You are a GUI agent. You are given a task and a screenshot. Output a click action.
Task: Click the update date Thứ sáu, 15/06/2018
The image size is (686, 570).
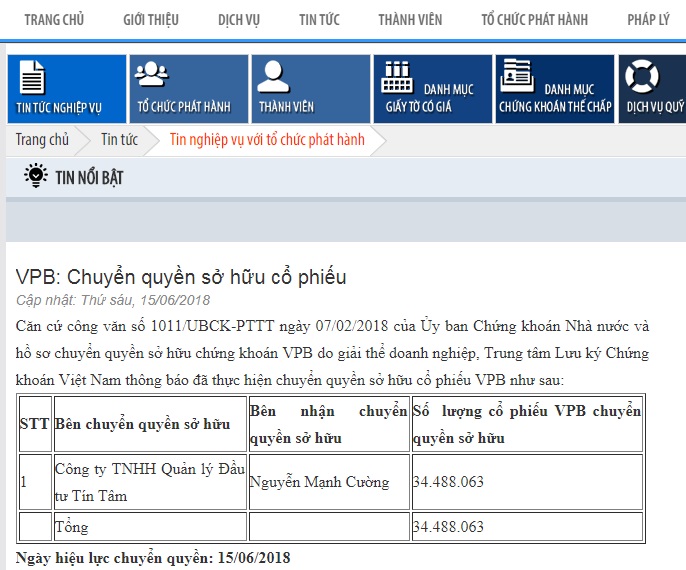pyautogui.click(x=146, y=300)
